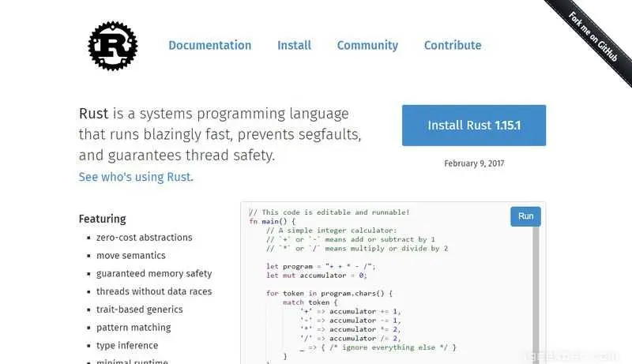This screenshot has height=364, width=632.
Task: Click the February 9, 2017 date text
Action: (474, 163)
